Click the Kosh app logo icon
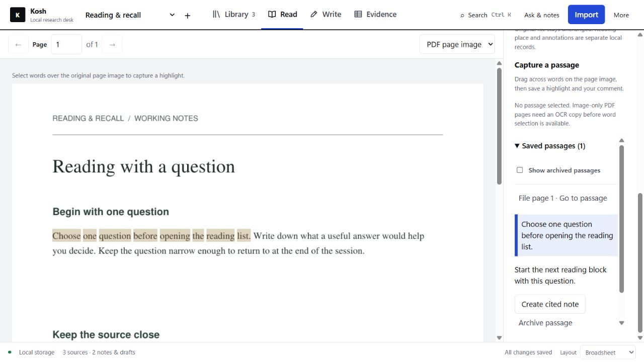Viewport: 644px width, 362px height. point(18,15)
